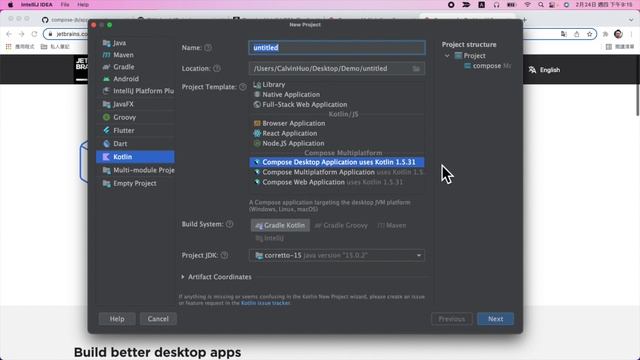This screenshot has height=360, width=640.
Task: Click the Name input field
Action: point(337,48)
